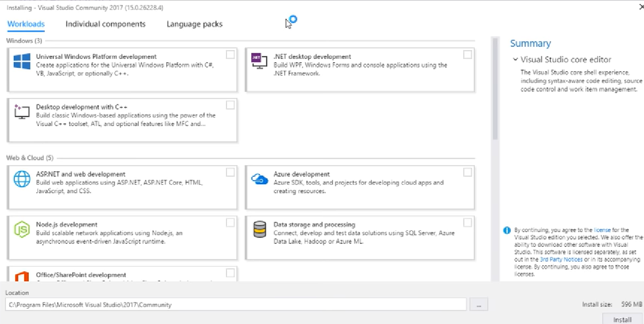Click the ASP.NET globe icon
This screenshot has width=644, height=324.
[x=22, y=179]
